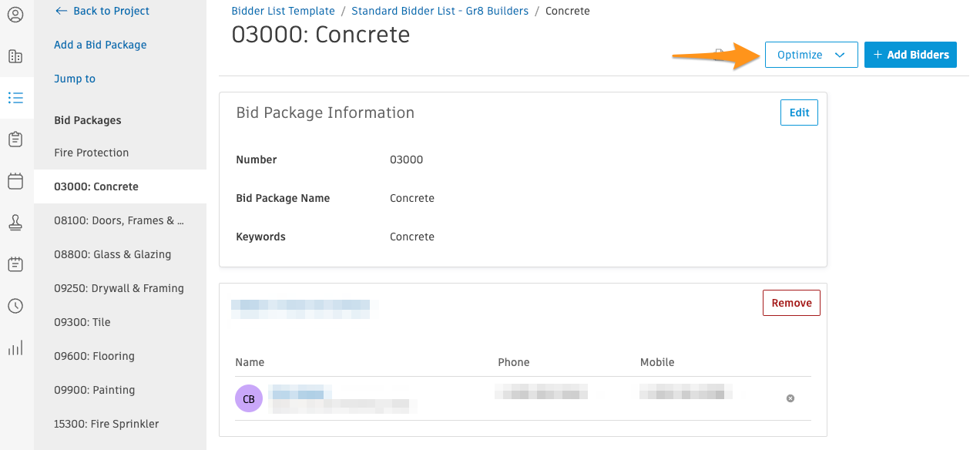This screenshot has height=450, width=980.
Task: Open the notes clipboard icon
Action: pyautogui.click(x=16, y=264)
